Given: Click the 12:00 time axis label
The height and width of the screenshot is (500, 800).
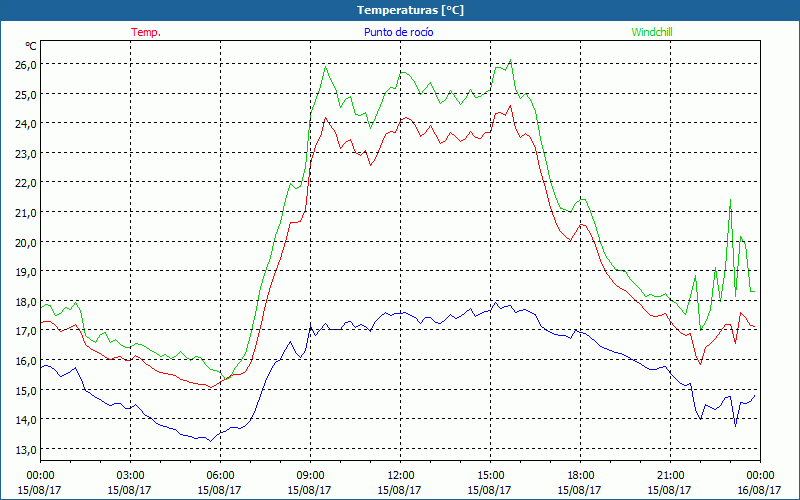Looking at the screenshot, I should click(x=401, y=476).
